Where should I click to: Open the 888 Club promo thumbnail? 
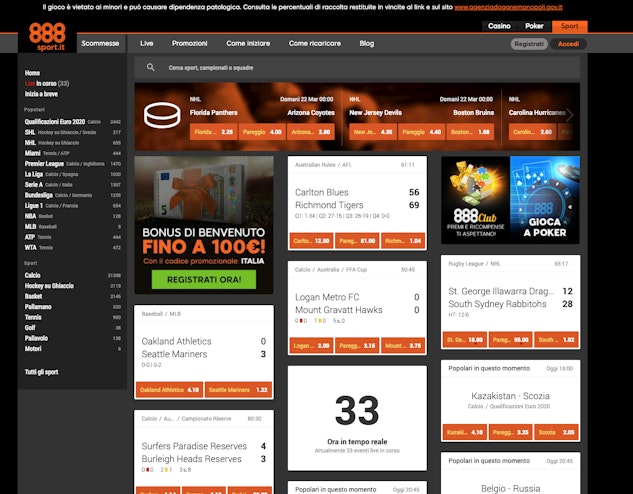click(476, 200)
